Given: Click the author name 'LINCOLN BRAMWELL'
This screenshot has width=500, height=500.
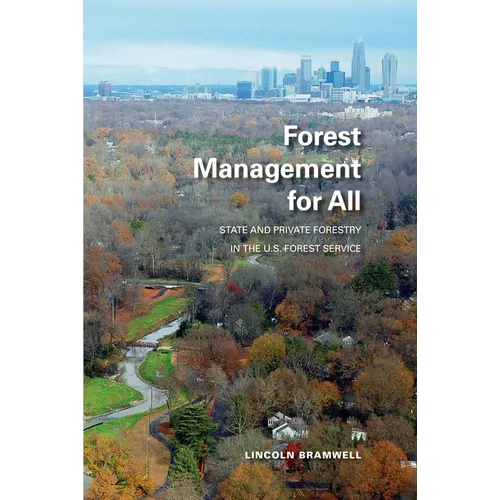Looking at the screenshot, I should click(303, 455).
